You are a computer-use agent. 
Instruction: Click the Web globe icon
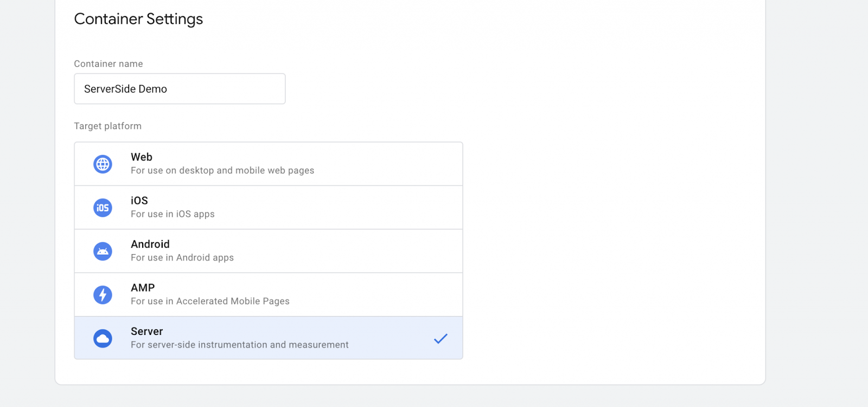click(x=103, y=164)
